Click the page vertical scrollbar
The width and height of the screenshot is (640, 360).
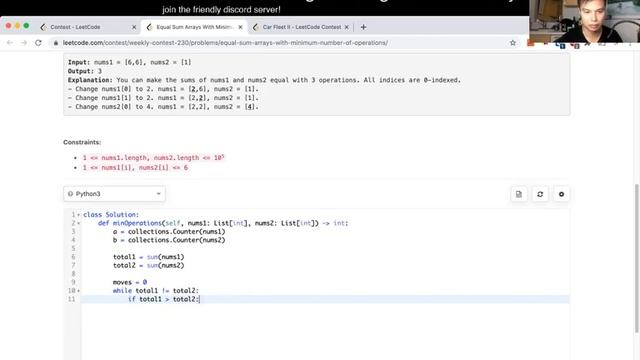point(637,258)
